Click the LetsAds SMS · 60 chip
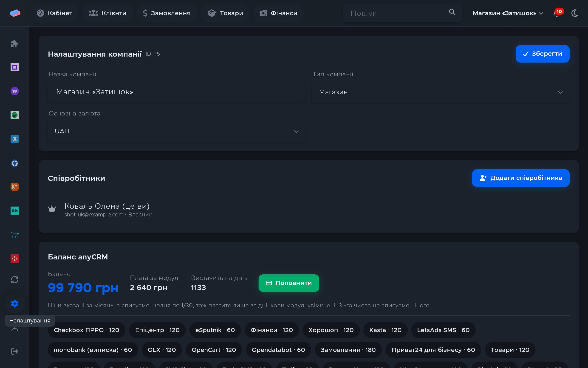This screenshot has height=368, width=588. (x=443, y=330)
